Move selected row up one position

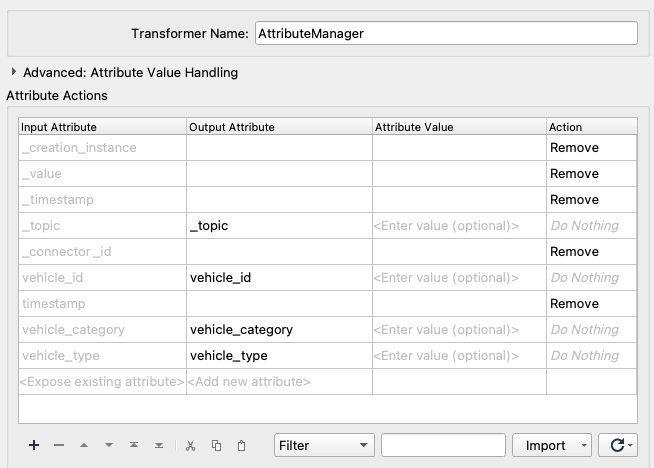coord(84,445)
